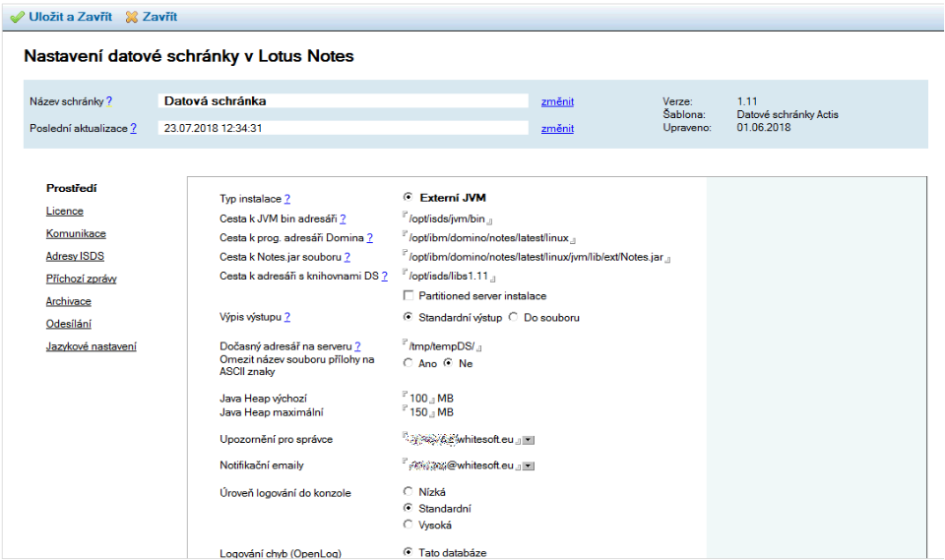The image size is (945, 560).
Task: Enable the Partitioned server instalace checkbox
Action: [x=409, y=296]
